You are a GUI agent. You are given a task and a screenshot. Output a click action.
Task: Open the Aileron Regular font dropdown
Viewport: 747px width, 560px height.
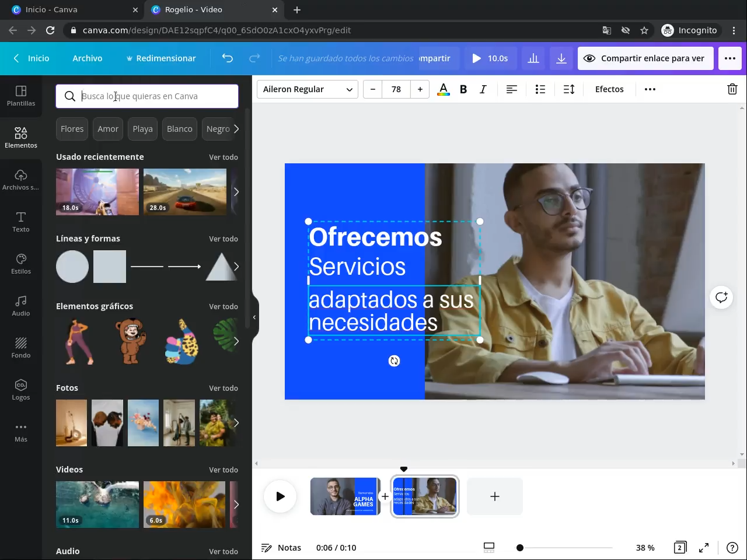click(307, 89)
